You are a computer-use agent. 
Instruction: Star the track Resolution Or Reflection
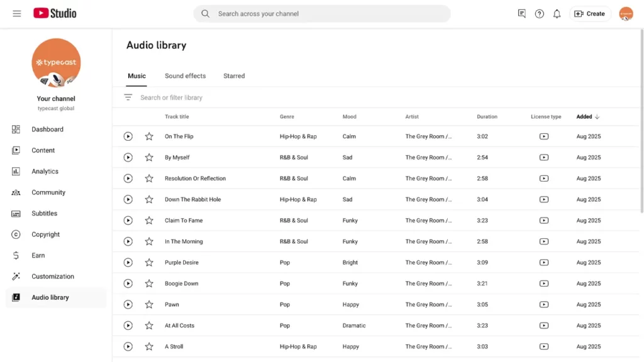(149, 178)
